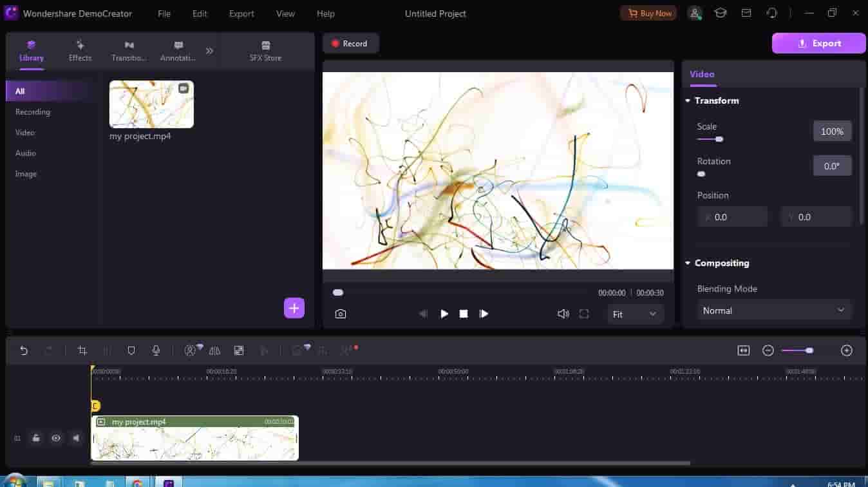Stop playback with the stop button
Screen dimensions: 868x487
[464, 314]
